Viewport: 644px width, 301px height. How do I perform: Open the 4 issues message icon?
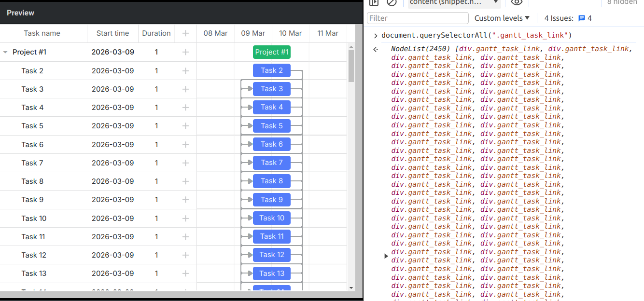(582, 18)
